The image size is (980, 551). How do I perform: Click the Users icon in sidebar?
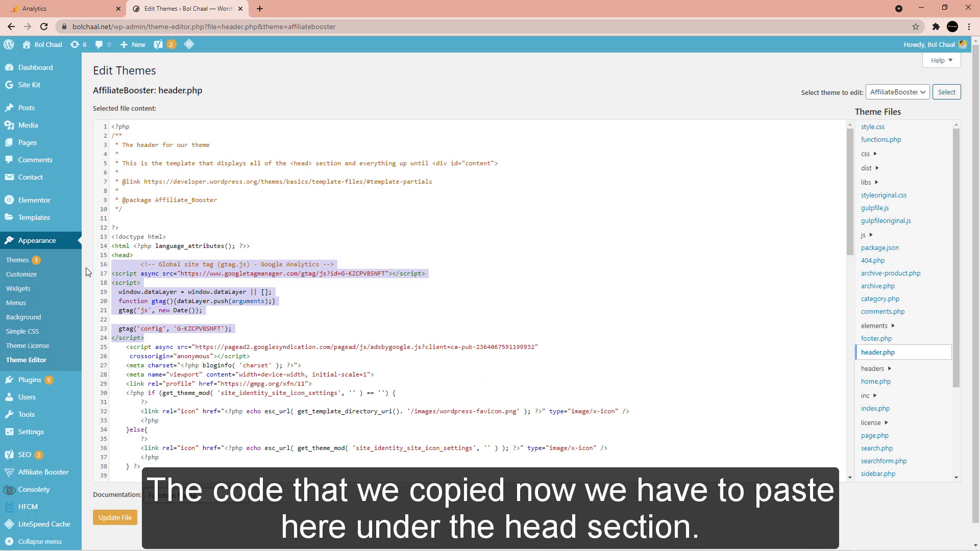click(9, 397)
